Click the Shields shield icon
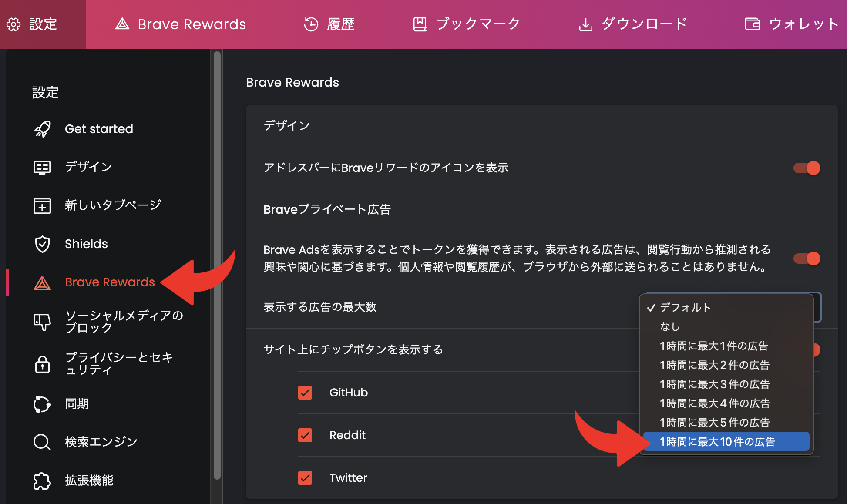847x504 pixels. coord(42,244)
